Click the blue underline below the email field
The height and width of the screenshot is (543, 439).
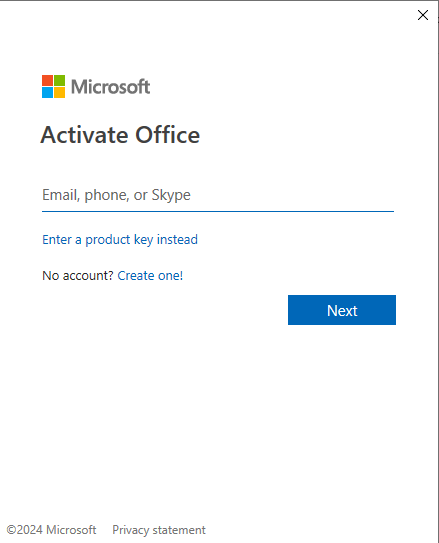coord(218,211)
